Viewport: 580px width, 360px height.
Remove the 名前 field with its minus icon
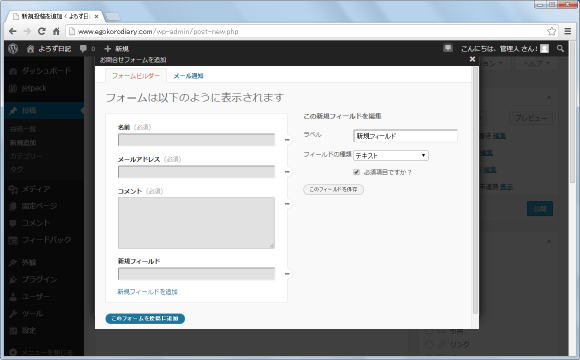click(x=287, y=140)
